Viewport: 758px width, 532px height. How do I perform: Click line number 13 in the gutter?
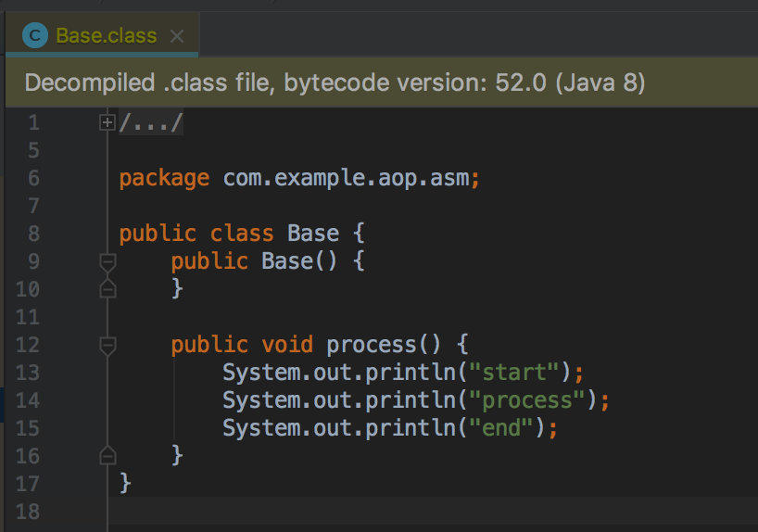pos(28,373)
